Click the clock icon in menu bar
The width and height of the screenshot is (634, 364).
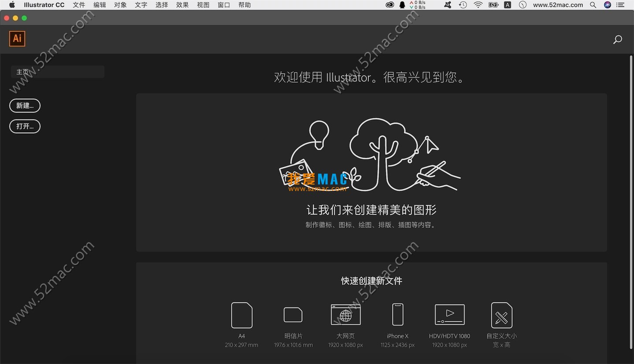(523, 5)
